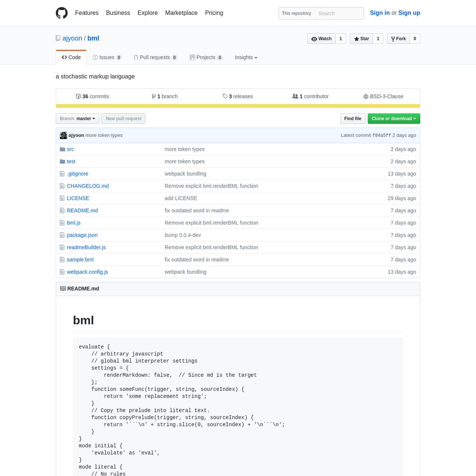Open the watchers count next to Watch

pos(341,39)
